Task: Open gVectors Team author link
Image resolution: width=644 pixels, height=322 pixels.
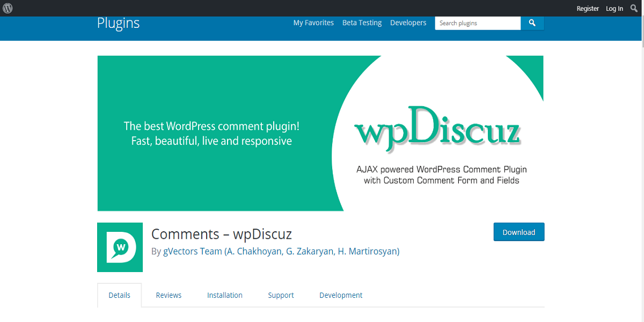Action: point(281,251)
